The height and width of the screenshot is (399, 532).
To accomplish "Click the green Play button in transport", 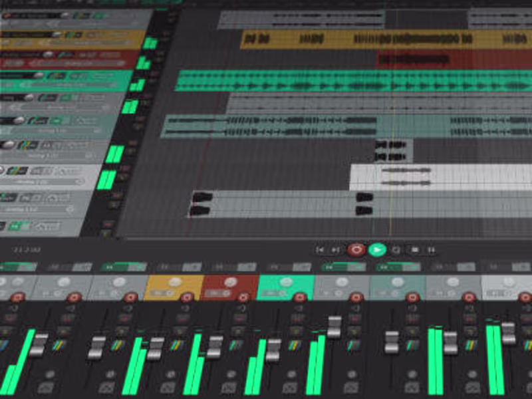I will [x=377, y=250].
